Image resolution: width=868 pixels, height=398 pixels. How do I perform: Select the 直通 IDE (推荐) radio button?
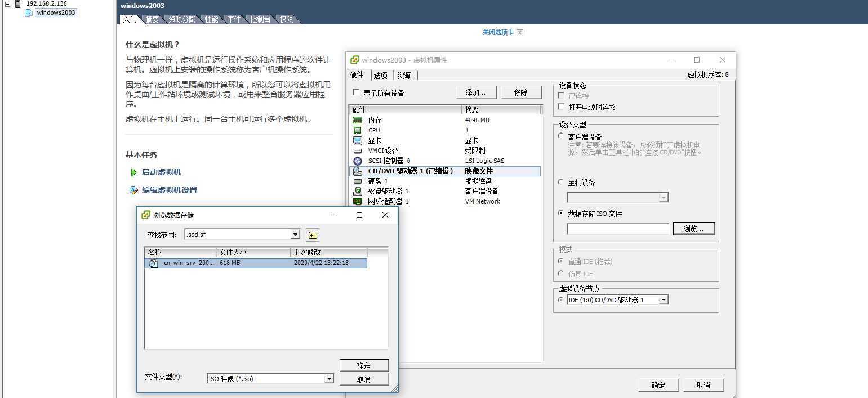[x=560, y=261]
